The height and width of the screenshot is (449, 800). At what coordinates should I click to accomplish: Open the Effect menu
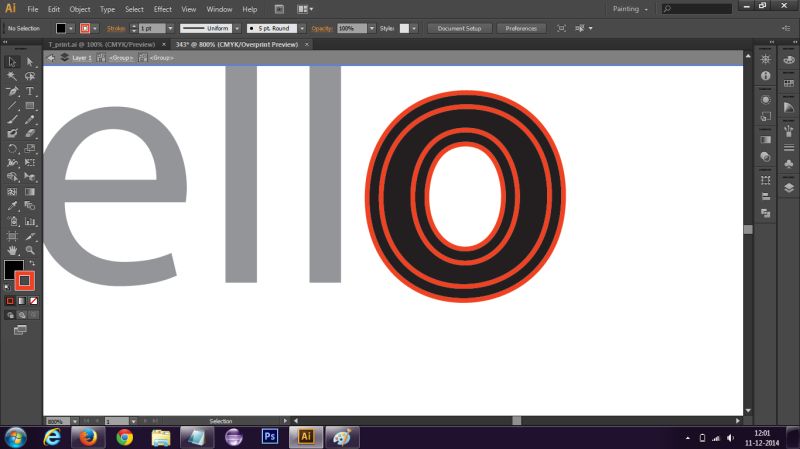point(163,9)
